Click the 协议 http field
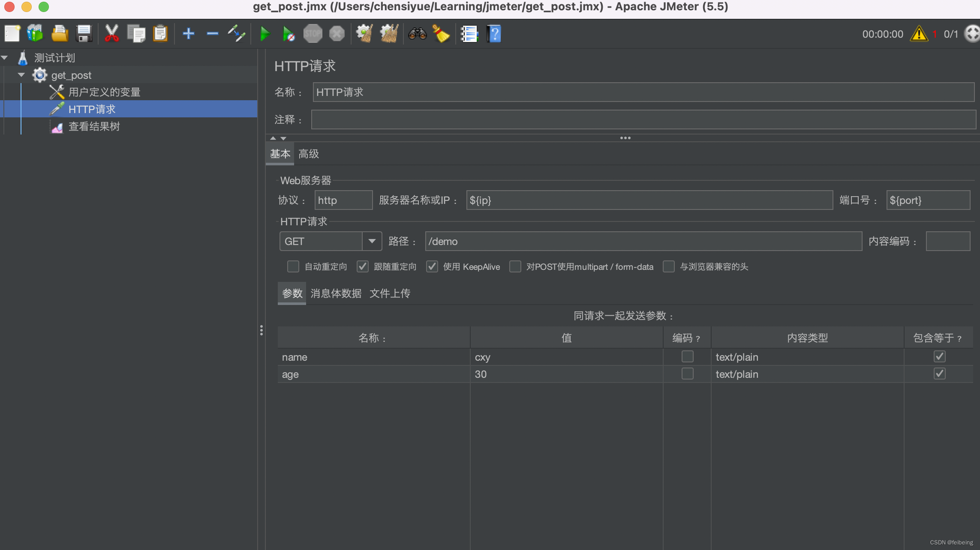This screenshot has height=550, width=980. [x=343, y=200]
